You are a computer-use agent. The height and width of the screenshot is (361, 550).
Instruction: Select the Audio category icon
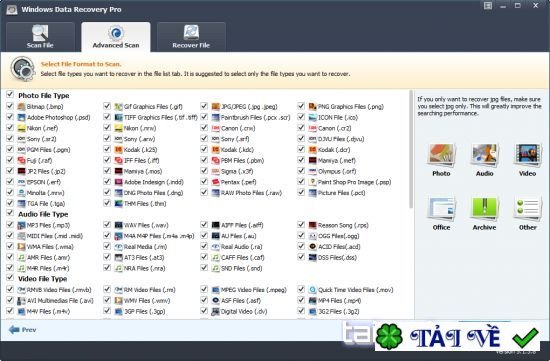coord(484,160)
